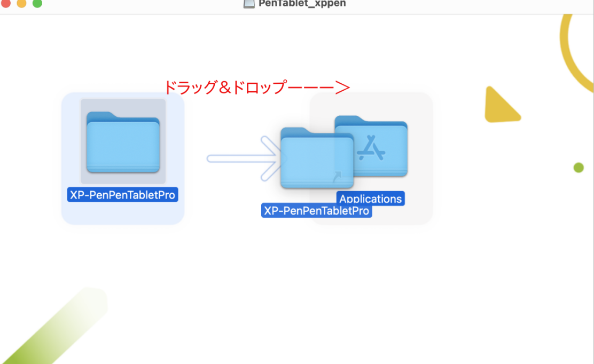The height and width of the screenshot is (364, 594).
Task: Minimize the window with the yellow button
Action: click(x=21, y=3)
